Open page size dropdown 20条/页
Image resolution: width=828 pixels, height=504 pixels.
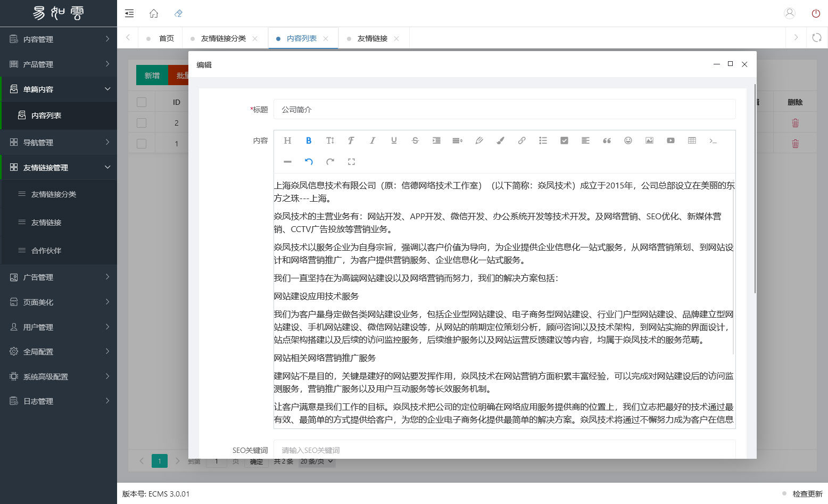tap(316, 461)
